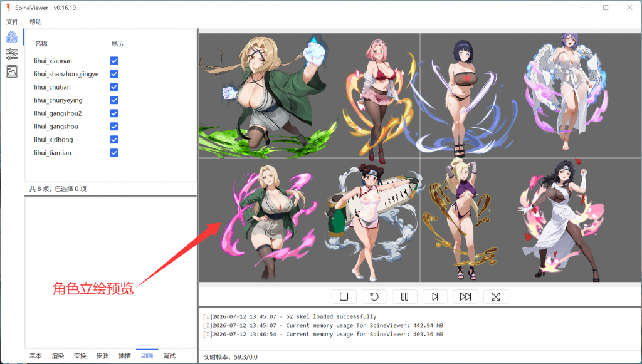The width and height of the screenshot is (642, 364).
Task: Open the 帮助 menu
Action: tap(36, 22)
